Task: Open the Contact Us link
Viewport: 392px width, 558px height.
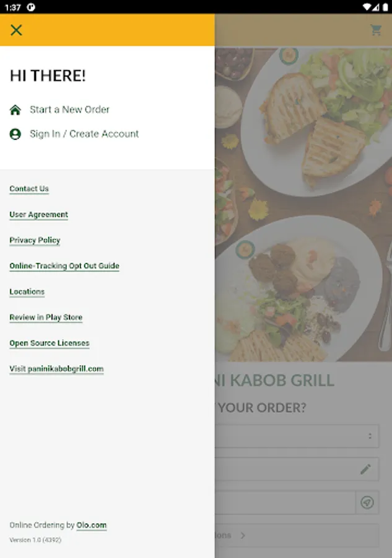Action: click(x=29, y=188)
